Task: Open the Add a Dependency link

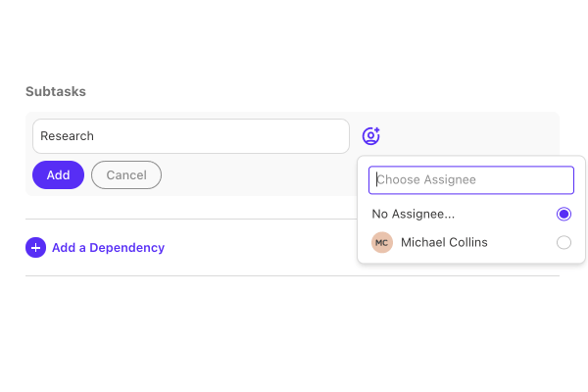Action: (x=95, y=248)
